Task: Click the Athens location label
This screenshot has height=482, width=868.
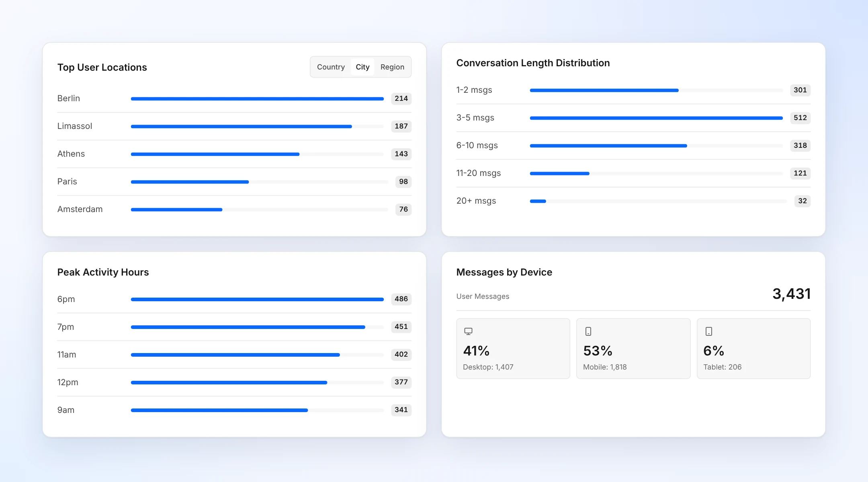Action: (x=71, y=154)
